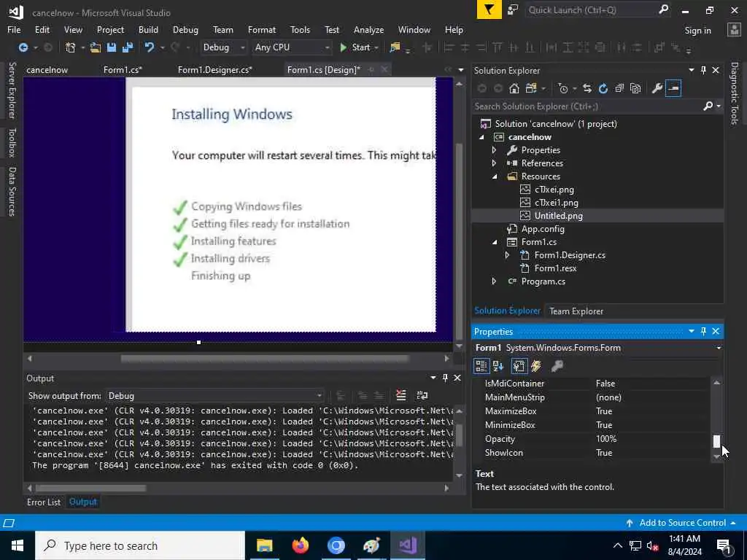This screenshot has height=560, width=747.
Task: Switch to the Error List tab
Action: pyautogui.click(x=44, y=502)
